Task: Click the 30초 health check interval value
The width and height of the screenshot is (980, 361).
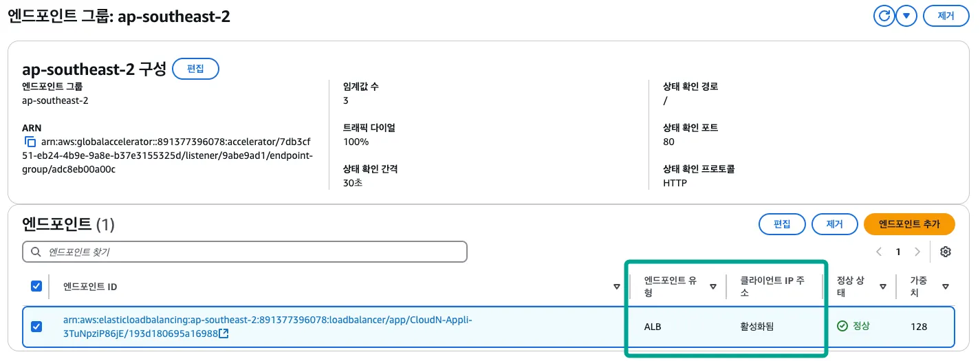Action: (x=352, y=183)
